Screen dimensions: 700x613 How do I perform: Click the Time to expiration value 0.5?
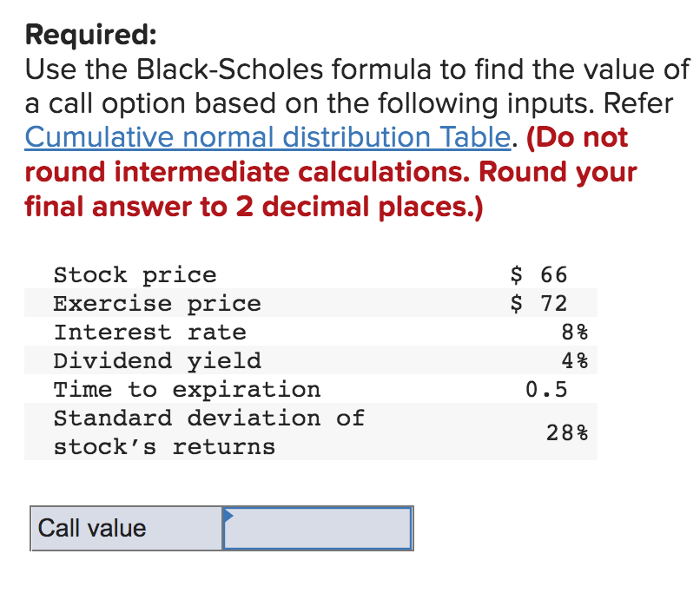click(x=548, y=389)
